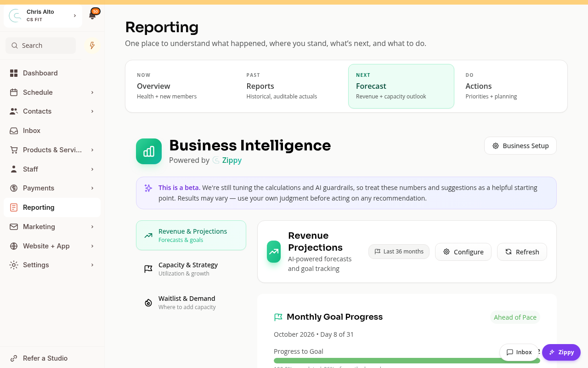
Task: Expand the Schedule submenu chevron
Action: (92, 92)
